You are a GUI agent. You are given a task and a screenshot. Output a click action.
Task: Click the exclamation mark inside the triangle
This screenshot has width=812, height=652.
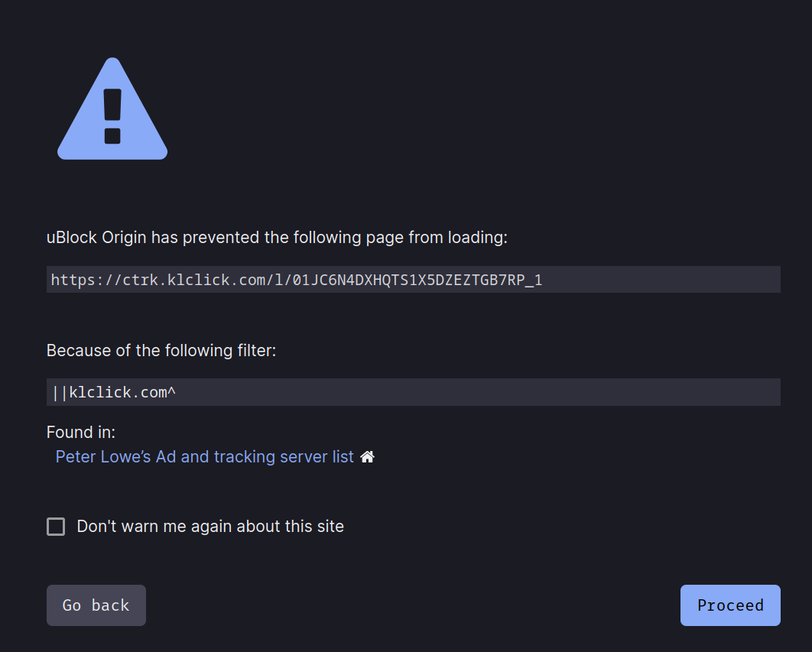tap(112, 115)
